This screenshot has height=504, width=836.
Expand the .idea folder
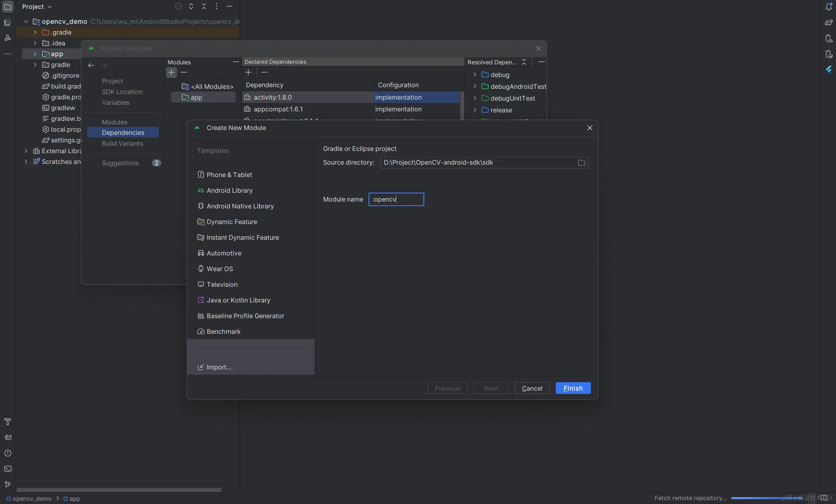click(x=35, y=43)
